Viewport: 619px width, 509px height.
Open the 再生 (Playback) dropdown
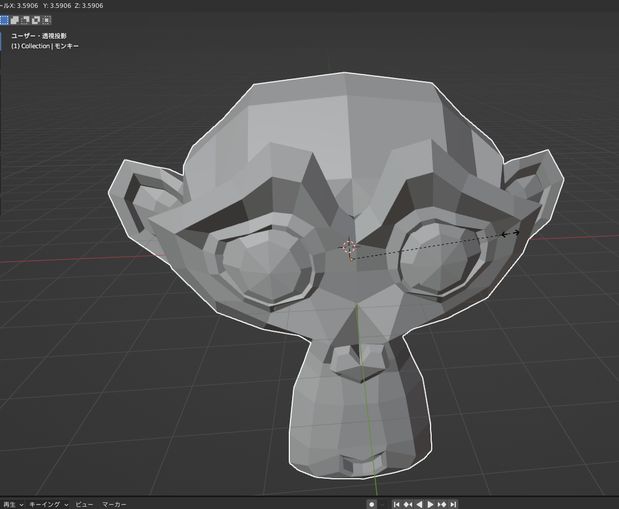click(x=13, y=504)
